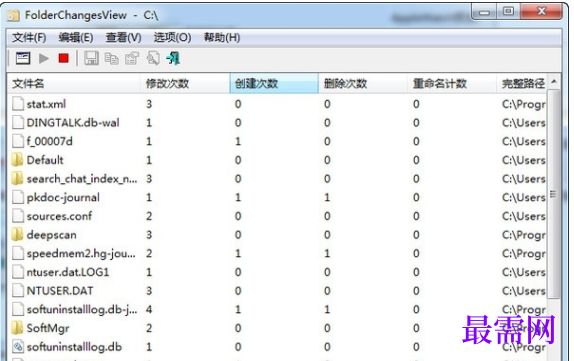Click the C:\Progr path in stat.xml row

click(523, 104)
